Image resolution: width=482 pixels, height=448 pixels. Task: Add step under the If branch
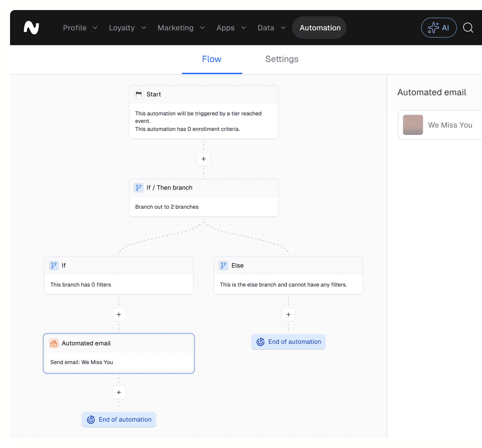tap(119, 314)
